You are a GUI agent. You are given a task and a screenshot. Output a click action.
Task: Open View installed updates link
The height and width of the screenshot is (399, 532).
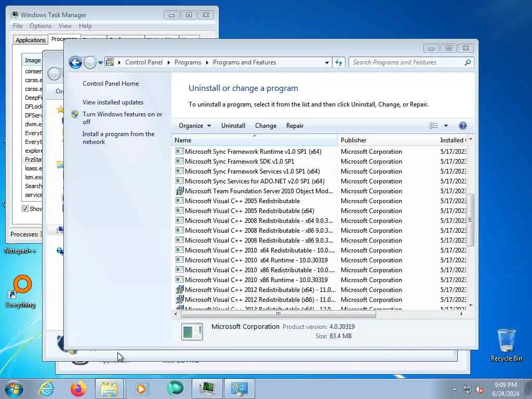coord(113,102)
